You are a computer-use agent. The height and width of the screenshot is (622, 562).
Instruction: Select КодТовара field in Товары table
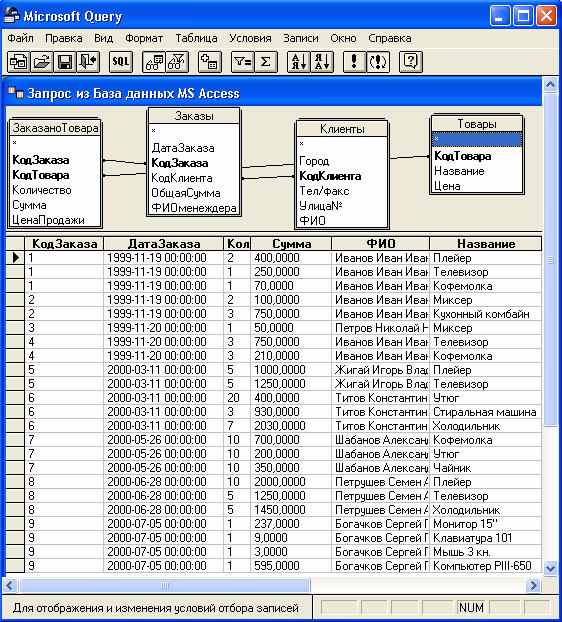[x=462, y=156]
